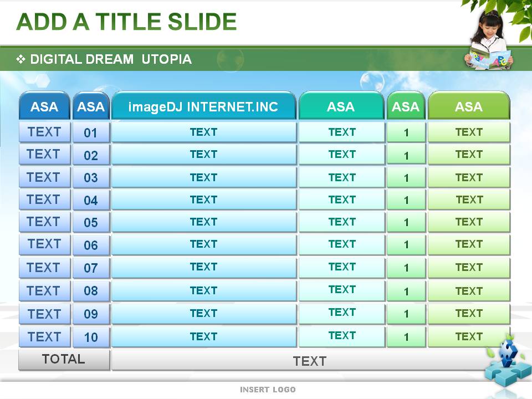Click the teal wide ASA header cell
This screenshot has height=399, width=532.
point(341,106)
